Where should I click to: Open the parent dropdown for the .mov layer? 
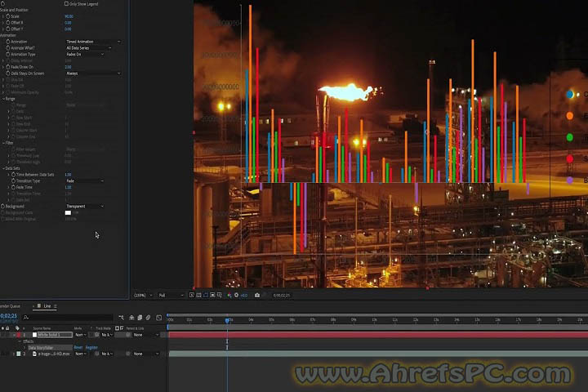[x=146, y=354]
